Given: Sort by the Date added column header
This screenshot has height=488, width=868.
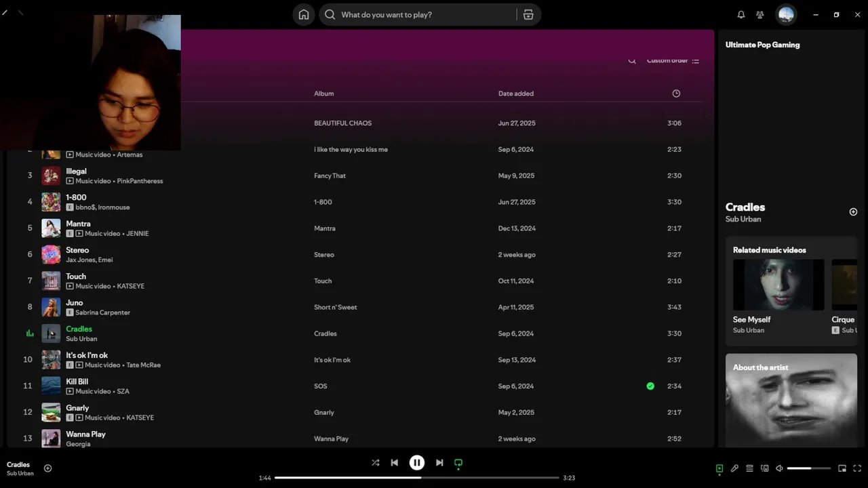Looking at the screenshot, I should click(516, 94).
